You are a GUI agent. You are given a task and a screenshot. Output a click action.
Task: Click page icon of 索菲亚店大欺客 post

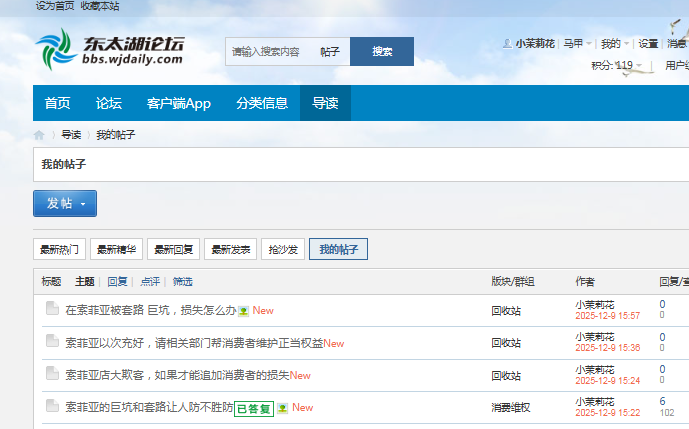[52, 373]
